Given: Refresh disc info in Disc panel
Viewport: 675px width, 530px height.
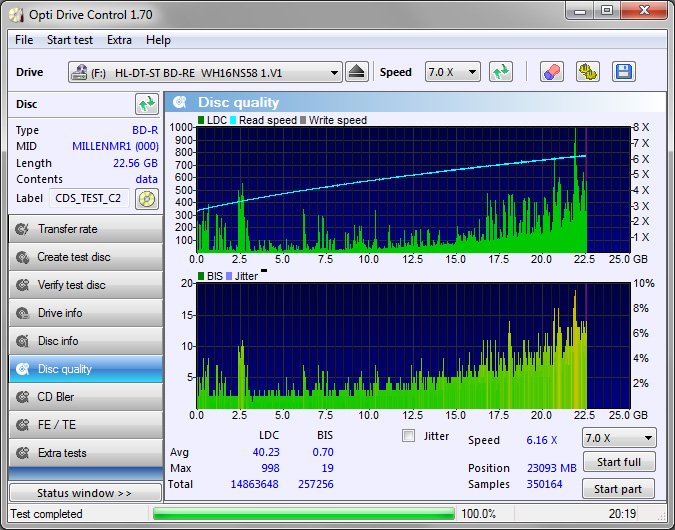Looking at the screenshot, I should pyautogui.click(x=147, y=104).
